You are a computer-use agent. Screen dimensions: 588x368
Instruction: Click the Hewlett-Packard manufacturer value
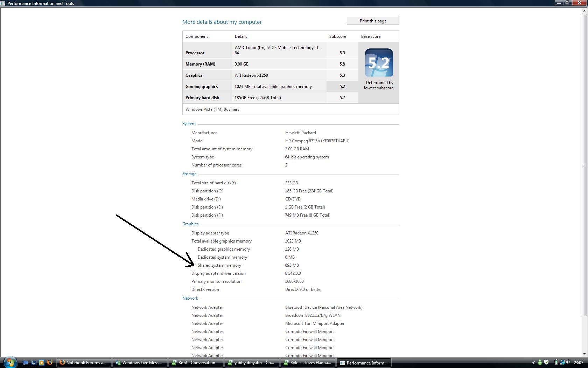301,133
